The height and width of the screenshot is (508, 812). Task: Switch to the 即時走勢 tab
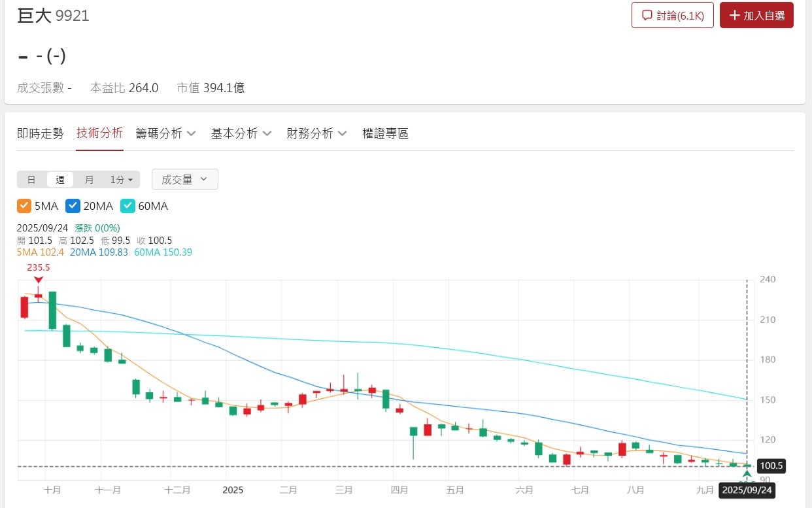point(41,133)
